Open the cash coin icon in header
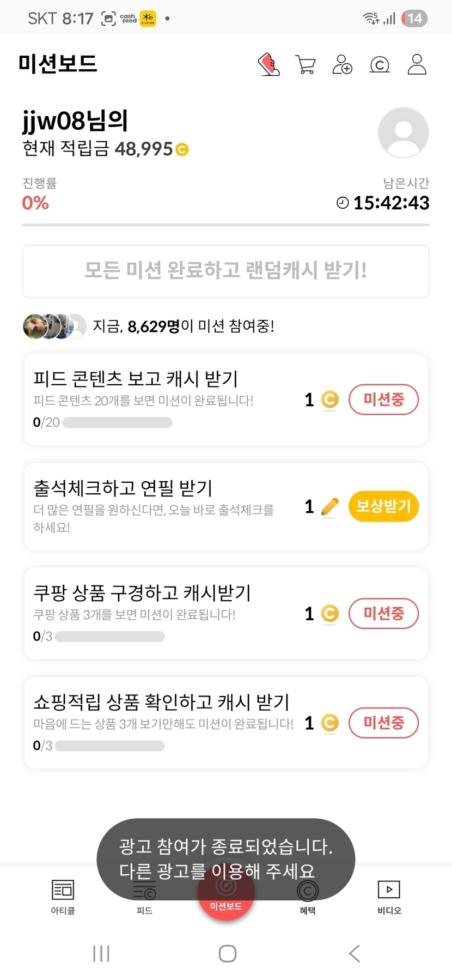The height and width of the screenshot is (980, 452). point(380,65)
